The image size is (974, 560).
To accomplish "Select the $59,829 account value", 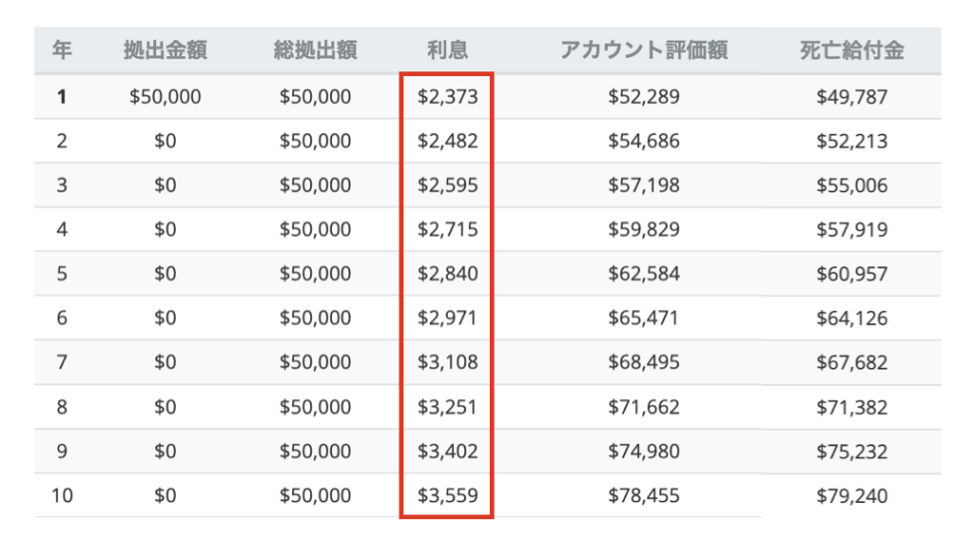I will [x=644, y=229].
